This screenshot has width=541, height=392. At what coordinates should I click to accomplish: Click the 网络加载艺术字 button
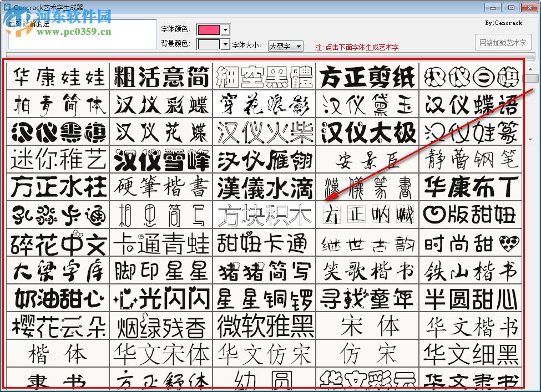click(x=503, y=42)
